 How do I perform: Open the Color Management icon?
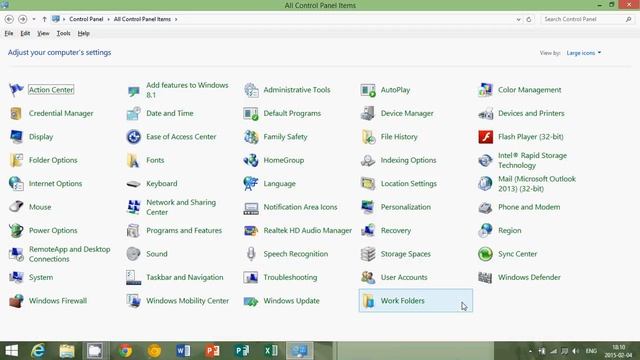(x=485, y=90)
